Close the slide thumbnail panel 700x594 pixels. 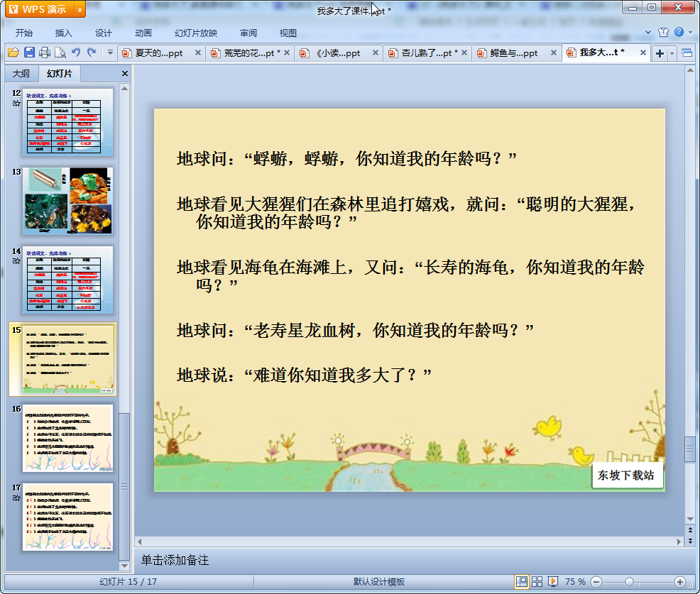(x=124, y=74)
